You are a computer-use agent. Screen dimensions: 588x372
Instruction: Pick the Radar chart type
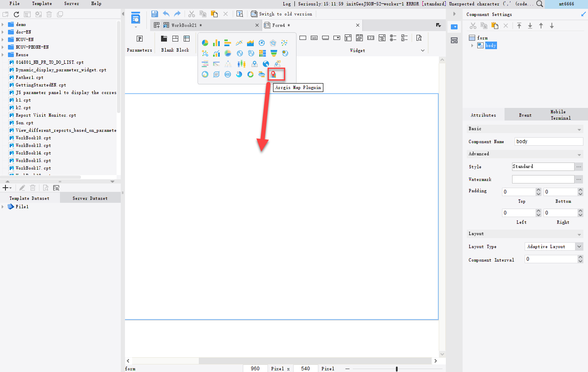point(273,42)
